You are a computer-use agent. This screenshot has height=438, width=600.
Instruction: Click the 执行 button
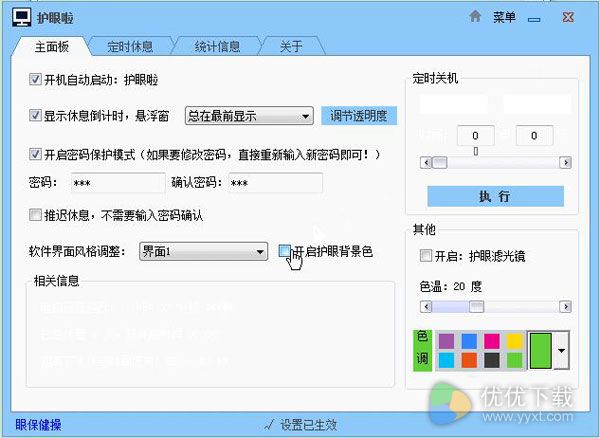495,196
